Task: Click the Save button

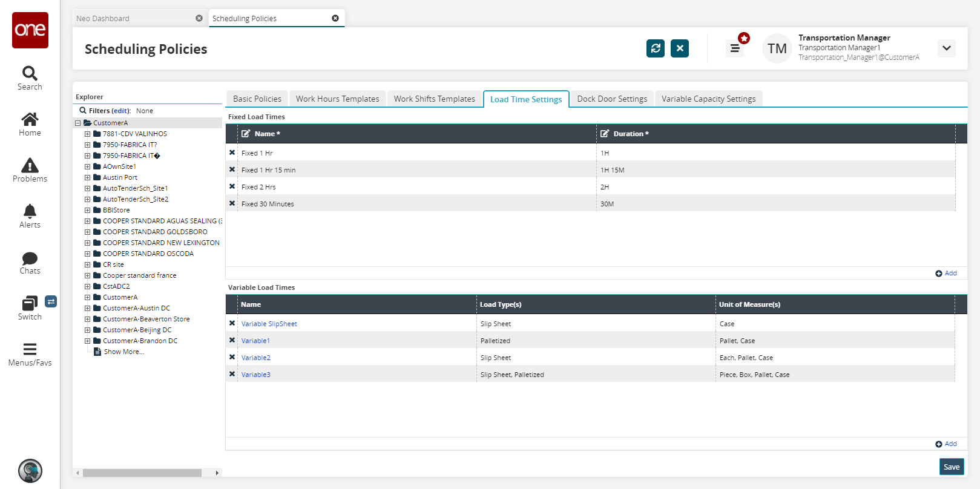Action: (951, 467)
